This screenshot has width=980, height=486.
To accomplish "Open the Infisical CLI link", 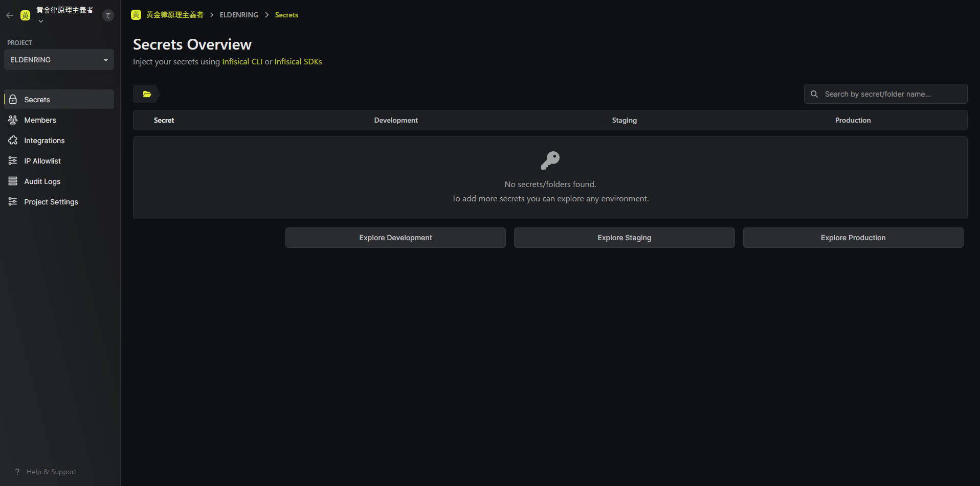I will tap(242, 61).
